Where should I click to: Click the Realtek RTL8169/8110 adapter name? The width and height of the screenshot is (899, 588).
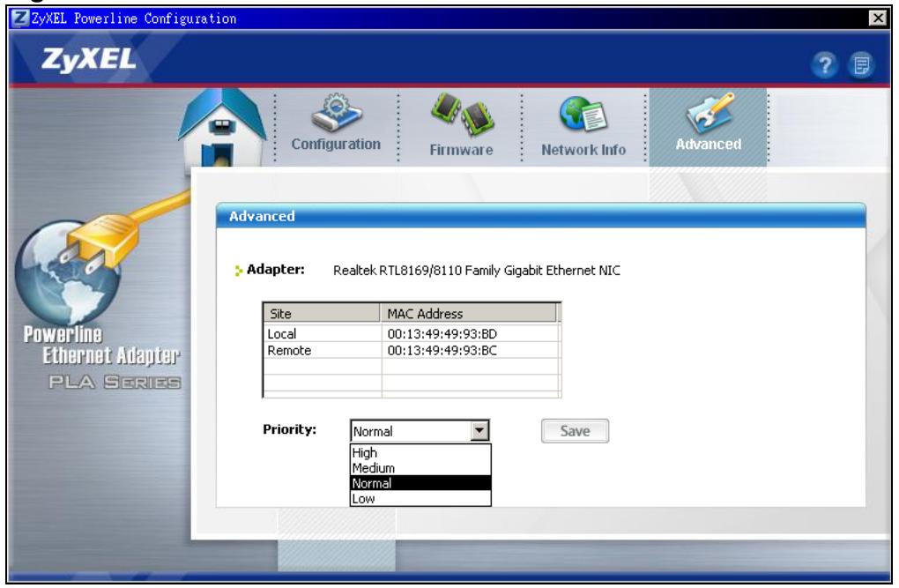[x=477, y=270]
